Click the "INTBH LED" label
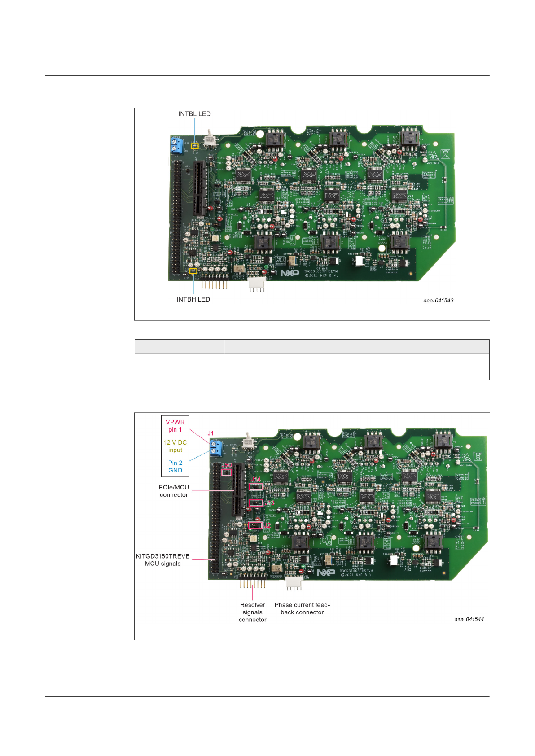The width and height of the screenshot is (535, 756). (x=193, y=299)
